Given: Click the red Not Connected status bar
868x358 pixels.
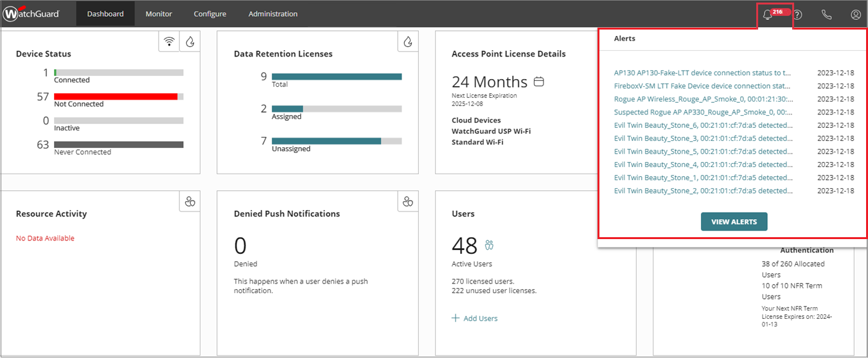Looking at the screenshot, I should click(x=116, y=96).
